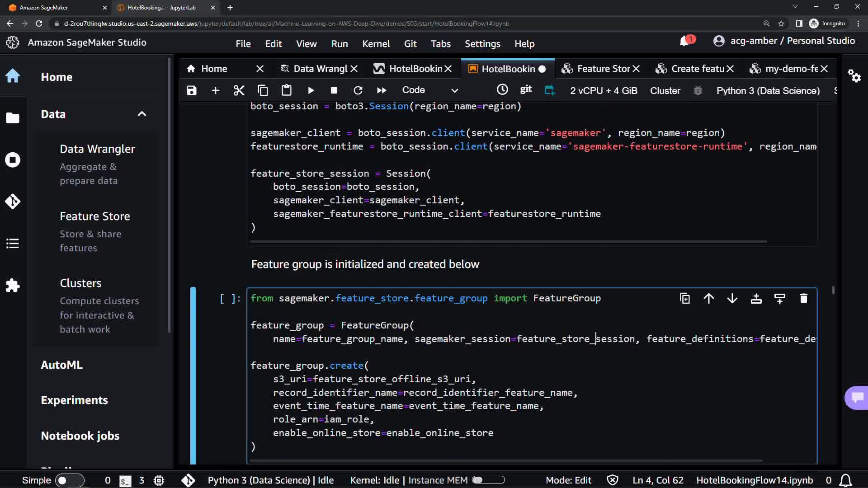Toggle the Instance MEM switch
Image resolution: width=868 pixels, height=488 pixels.
488,480
